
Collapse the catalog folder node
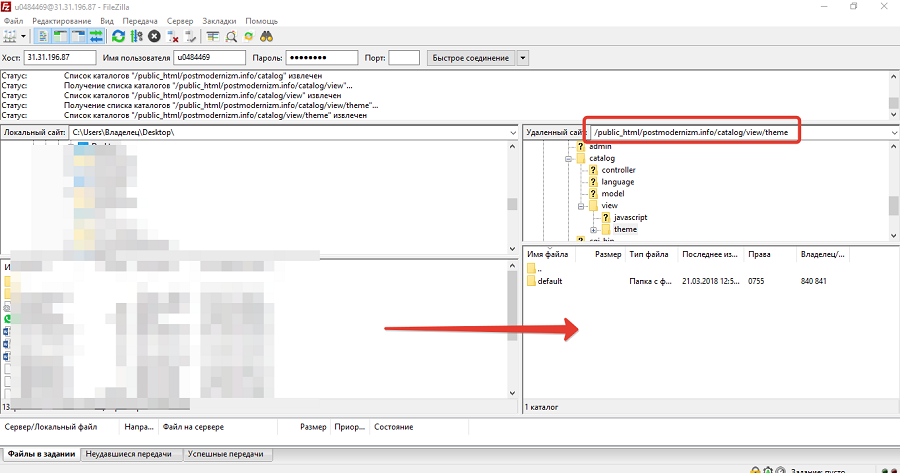pos(568,158)
